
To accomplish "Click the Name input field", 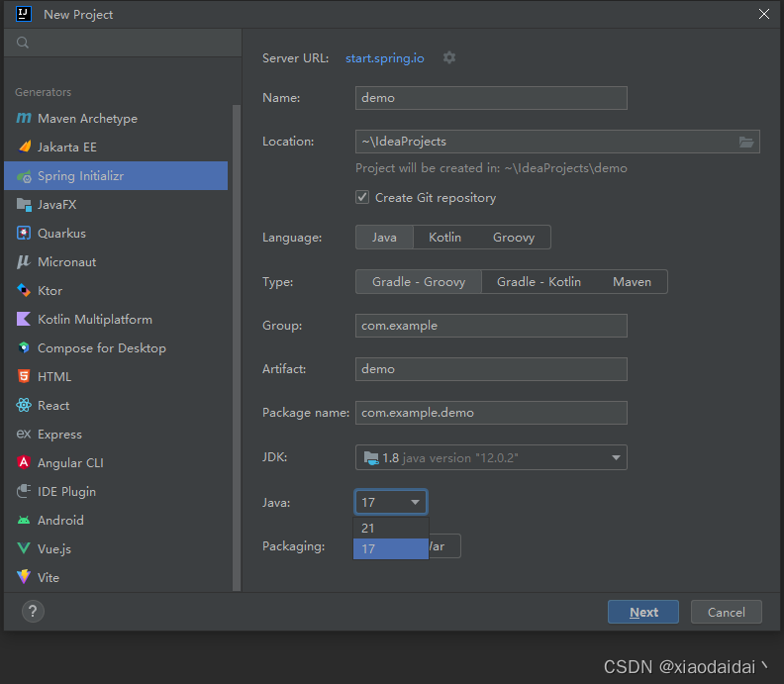I will (491, 97).
